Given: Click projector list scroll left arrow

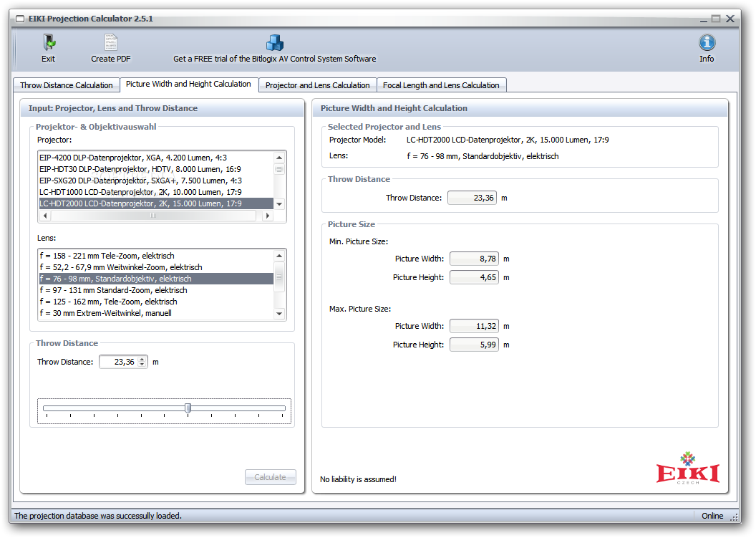Looking at the screenshot, I should point(45,216).
